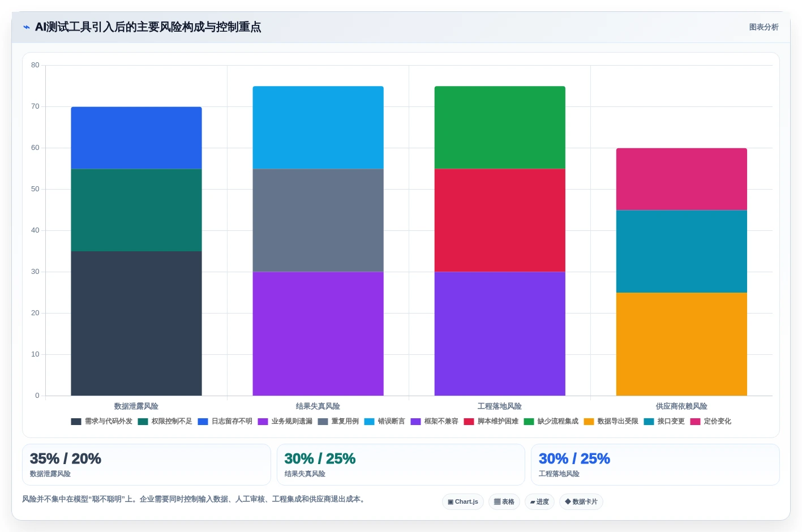Open the 35% / 20% 数据泄露风险 stat card
Viewport: 802px width, 532px height.
pos(147,465)
